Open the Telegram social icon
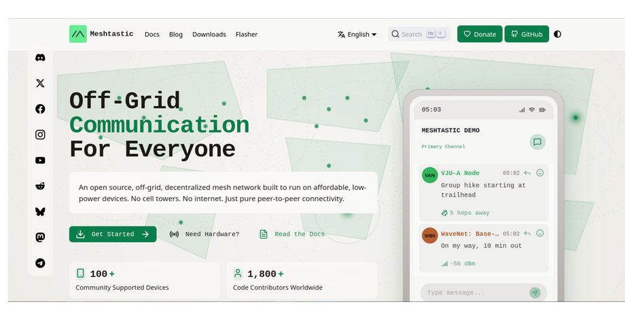The image size is (644, 319). [40, 263]
